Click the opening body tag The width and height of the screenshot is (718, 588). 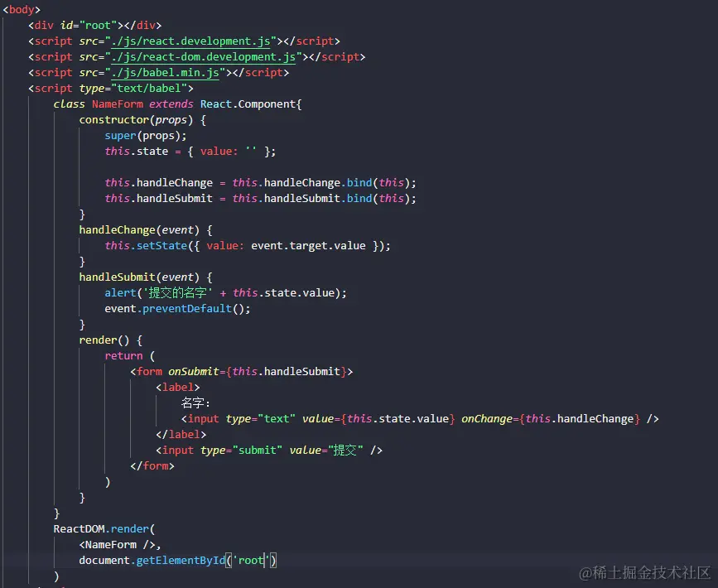(x=22, y=10)
